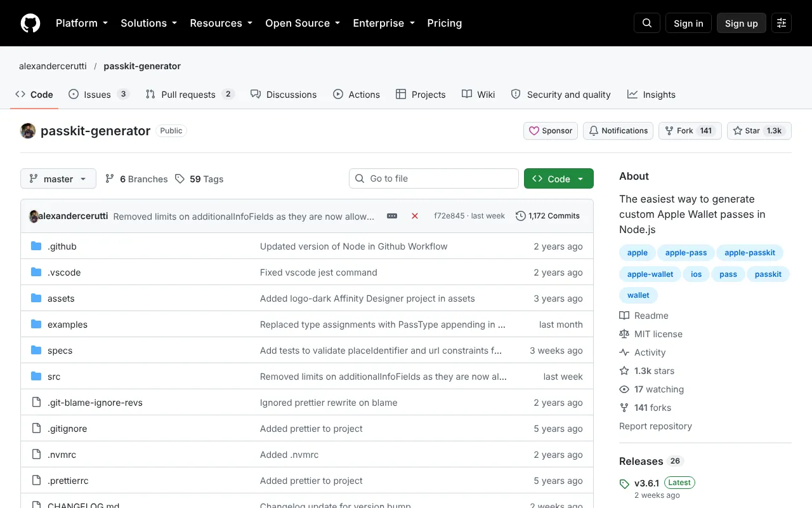The image size is (812, 508).
Task: Click the tag icon next to v3.6.1
Action: tap(624, 484)
